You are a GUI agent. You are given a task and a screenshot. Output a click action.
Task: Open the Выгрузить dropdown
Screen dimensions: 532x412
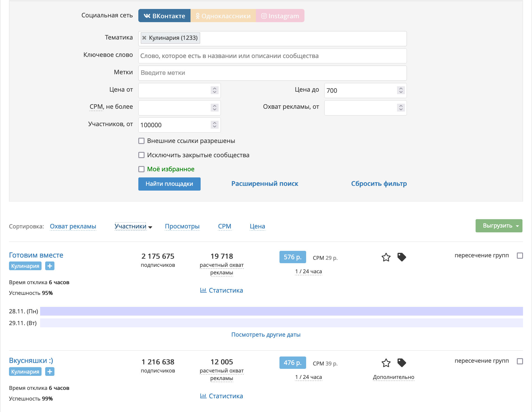pyautogui.click(x=499, y=226)
